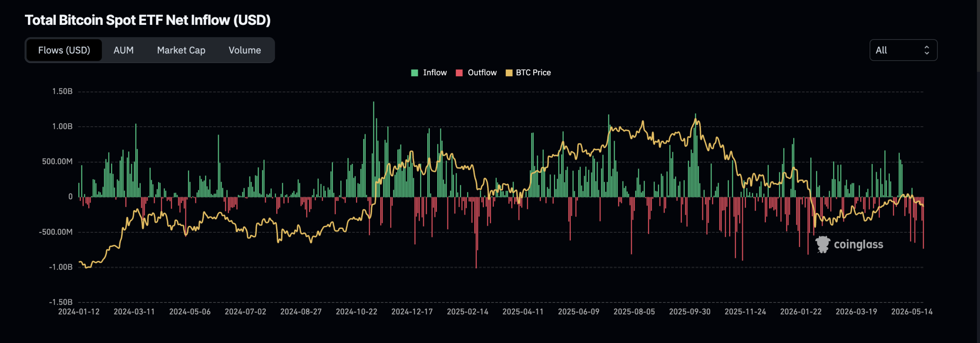
Task: Click the 1.50B y-axis label
Action: click(x=62, y=91)
